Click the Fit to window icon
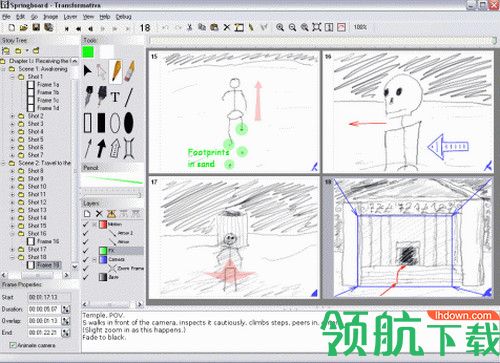 pyautogui.click(x=317, y=27)
